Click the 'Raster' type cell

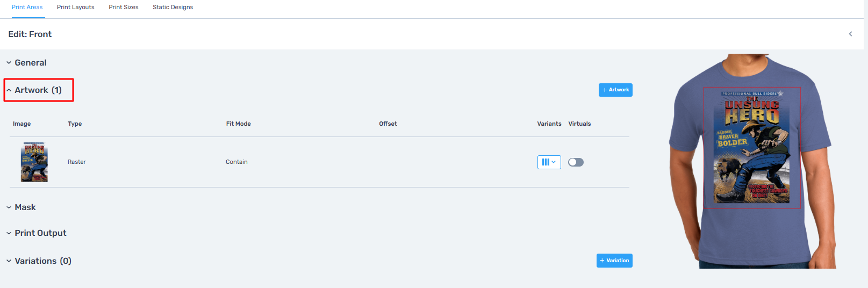[77, 162]
